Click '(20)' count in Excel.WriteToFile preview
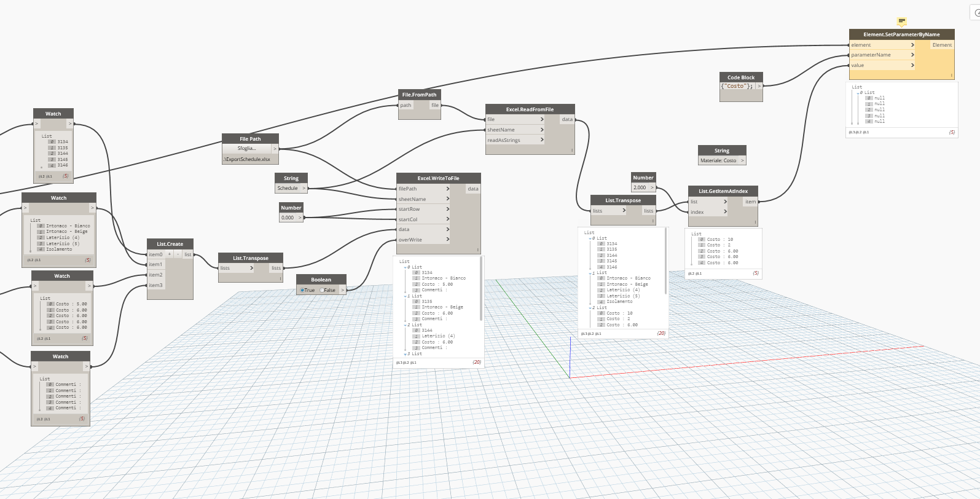 476,363
